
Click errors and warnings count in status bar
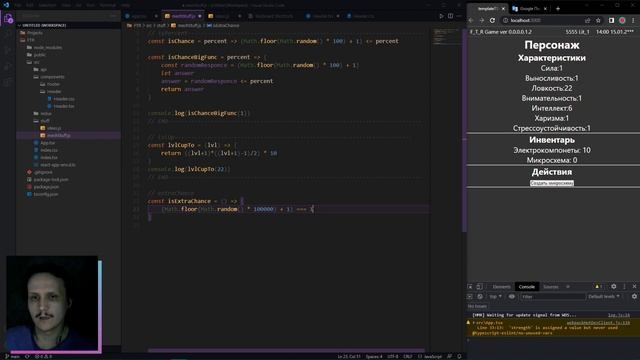43,357
